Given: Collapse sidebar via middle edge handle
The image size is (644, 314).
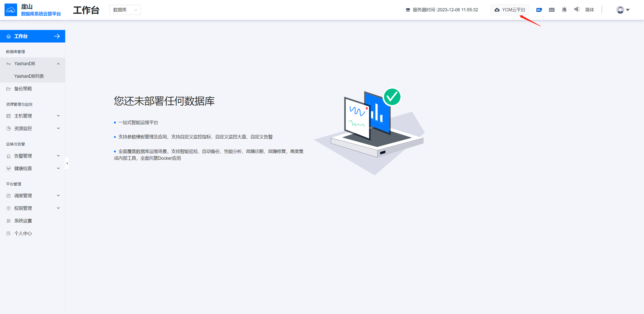Looking at the screenshot, I should coord(67,163).
